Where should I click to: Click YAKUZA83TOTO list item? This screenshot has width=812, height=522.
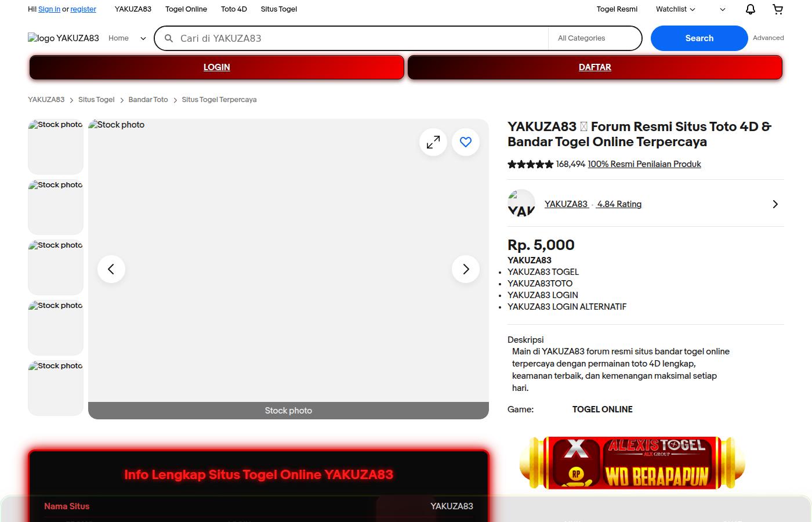point(540,284)
